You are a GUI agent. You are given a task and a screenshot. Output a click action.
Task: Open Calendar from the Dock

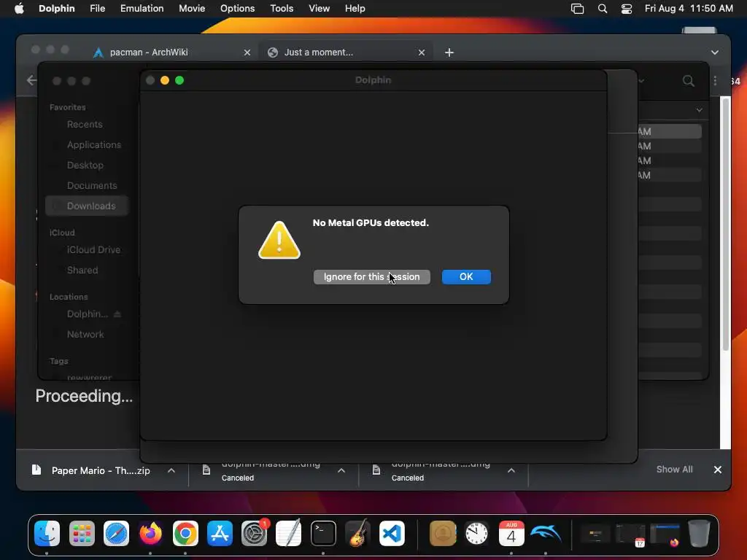click(511, 533)
